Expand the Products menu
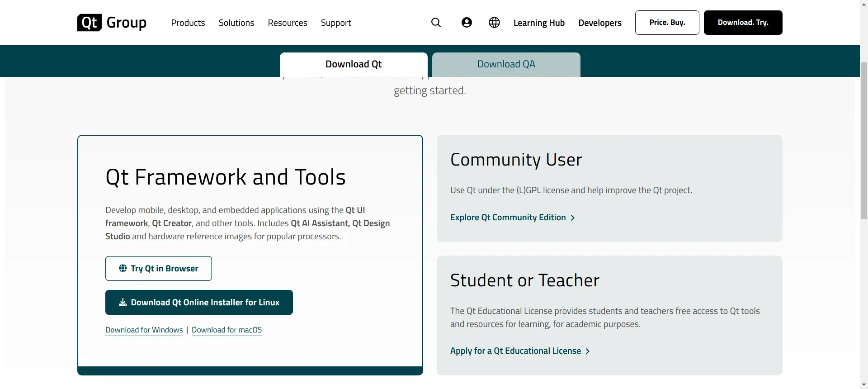 coord(188,23)
